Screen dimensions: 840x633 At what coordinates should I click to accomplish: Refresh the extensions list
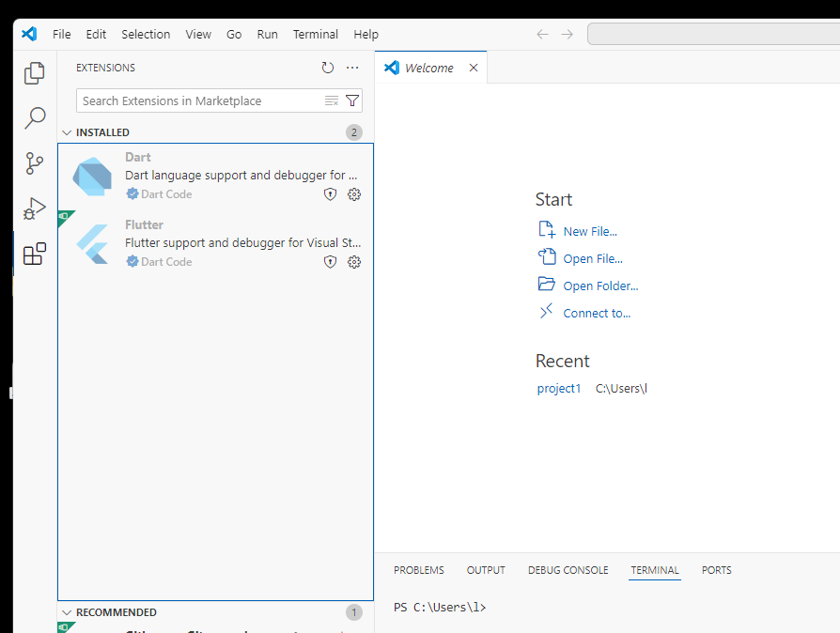click(x=327, y=68)
